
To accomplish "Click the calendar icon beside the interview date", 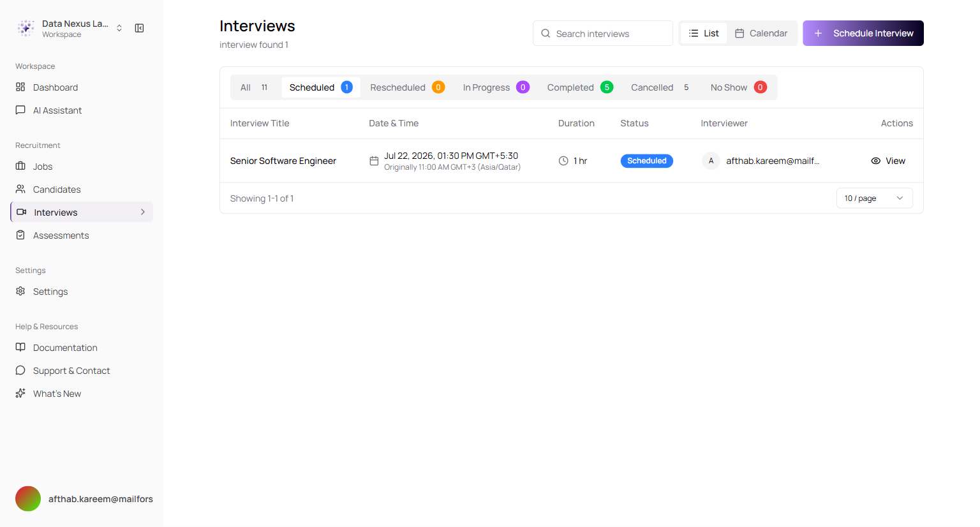I will (374, 161).
